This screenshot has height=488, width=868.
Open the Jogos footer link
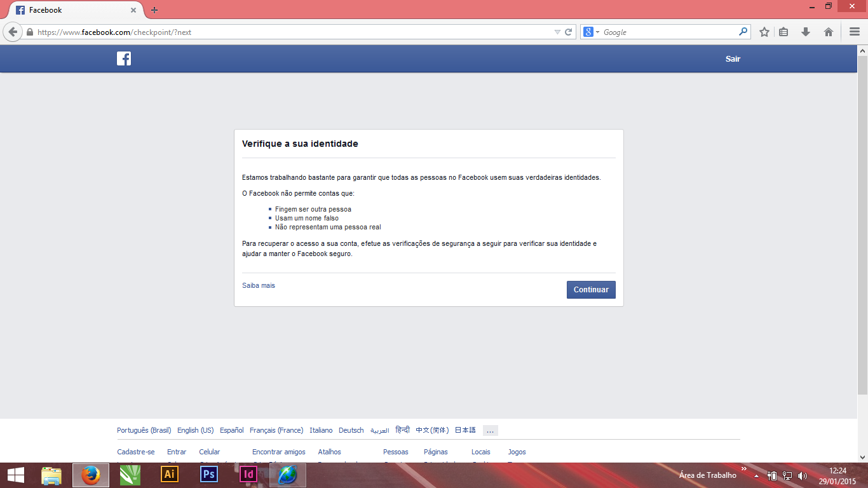tap(517, 452)
